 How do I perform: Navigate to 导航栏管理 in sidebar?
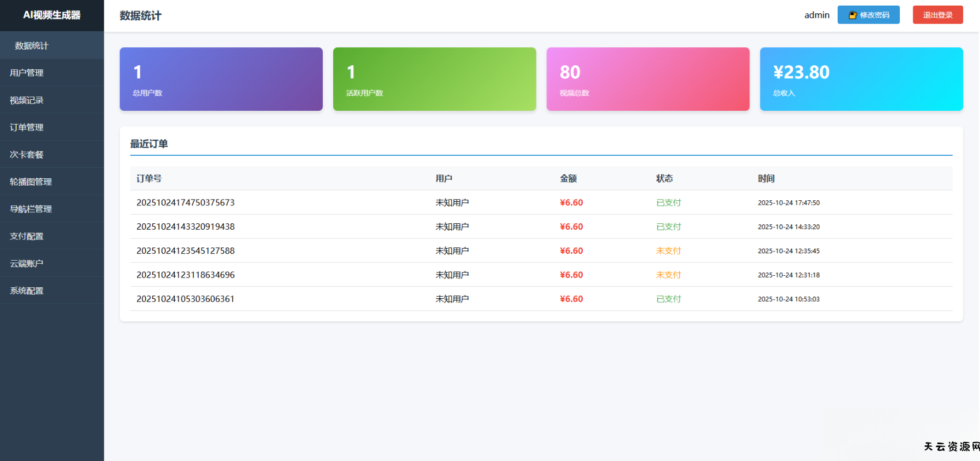pyautogui.click(x=31, y=208)
